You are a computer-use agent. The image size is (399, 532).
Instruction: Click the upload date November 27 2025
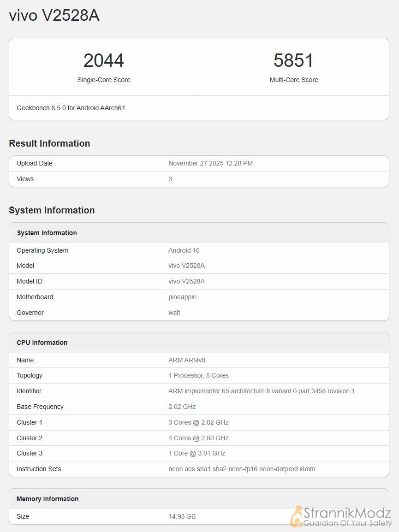click(210, 163)
